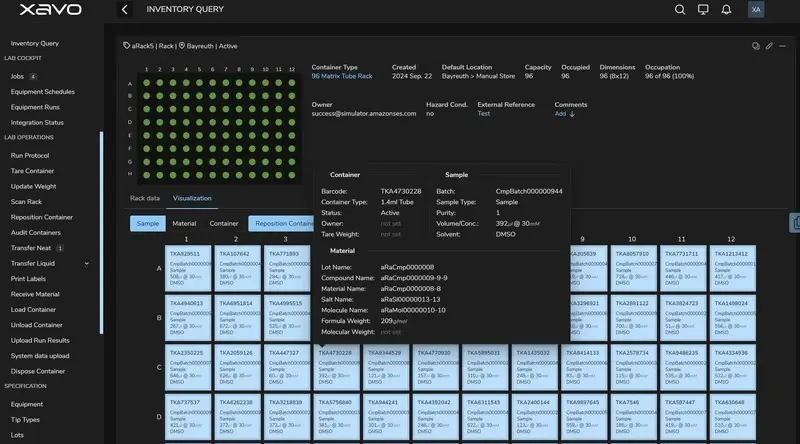Viewport: 800px width, 444px height.
Task: Select tube card TKA1213412
Action: pyautogui.click(x=733, y=268)
